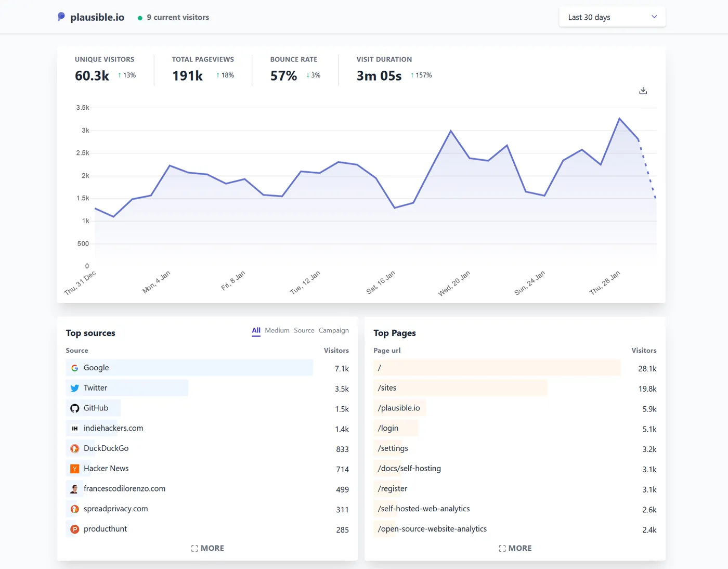Expand Top Pages with MORE
Screen dimensions: 728x569
[x=515, y=548]
